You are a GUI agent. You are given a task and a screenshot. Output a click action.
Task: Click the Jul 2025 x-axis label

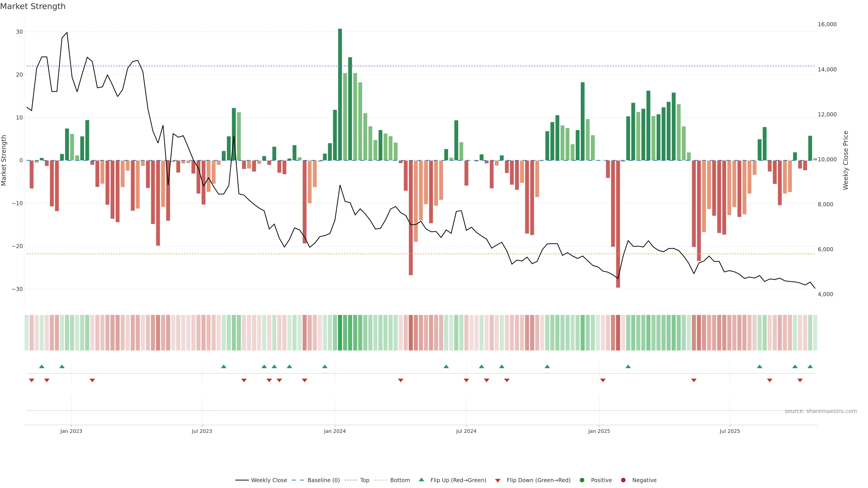[729, 431]
